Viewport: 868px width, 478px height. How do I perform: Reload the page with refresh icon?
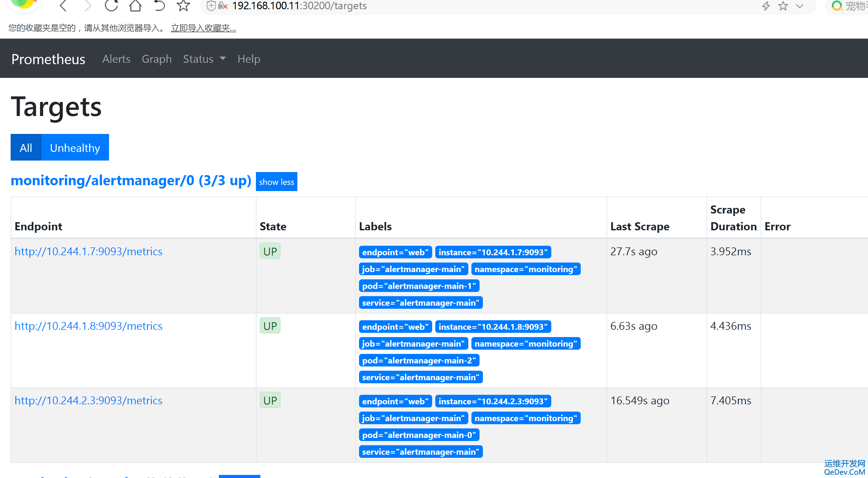(x=111, y=6)
